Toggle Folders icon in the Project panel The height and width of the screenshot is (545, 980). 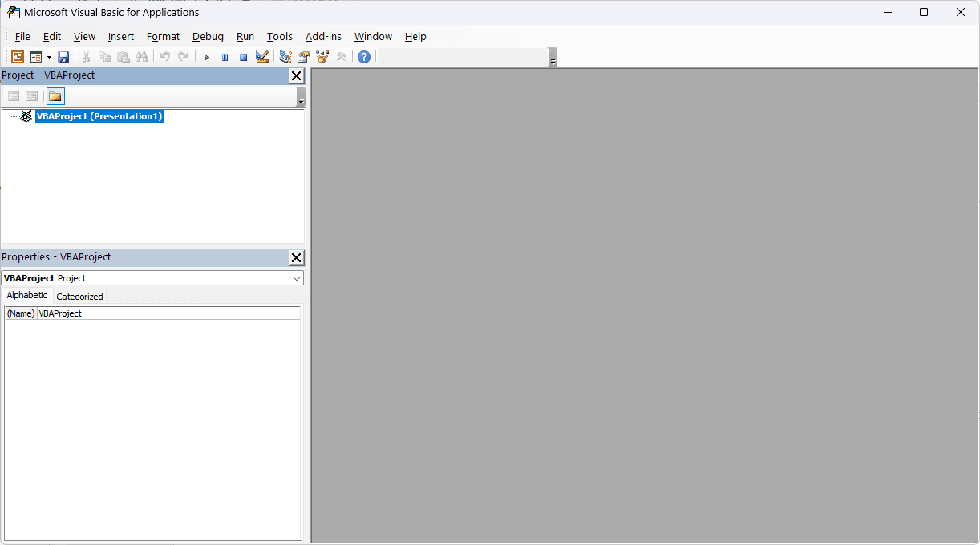pos(55,96)
